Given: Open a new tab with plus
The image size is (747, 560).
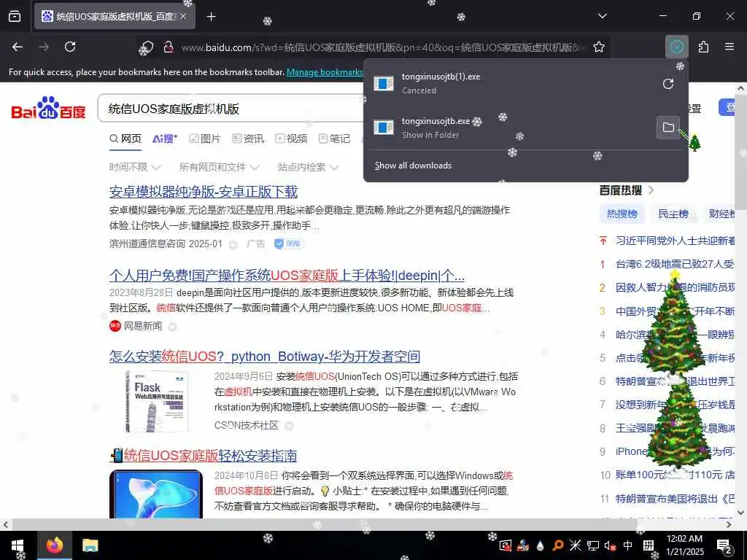Looking at the screenshot, I should point(211,17).
